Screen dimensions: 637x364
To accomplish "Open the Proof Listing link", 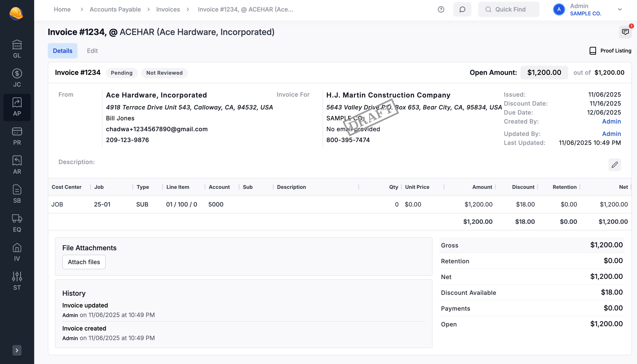I will [610, 51].
